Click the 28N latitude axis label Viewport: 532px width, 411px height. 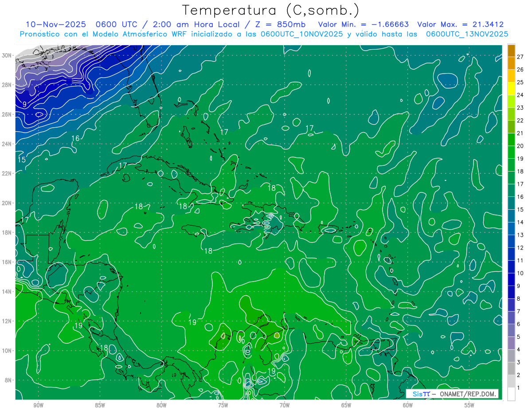coord(7,85)
